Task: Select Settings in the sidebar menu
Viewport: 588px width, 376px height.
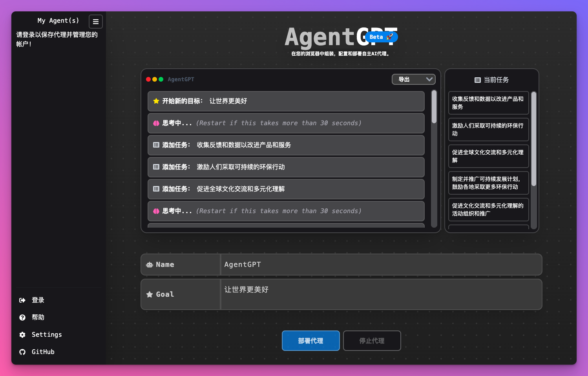Action: coord(46,334)
